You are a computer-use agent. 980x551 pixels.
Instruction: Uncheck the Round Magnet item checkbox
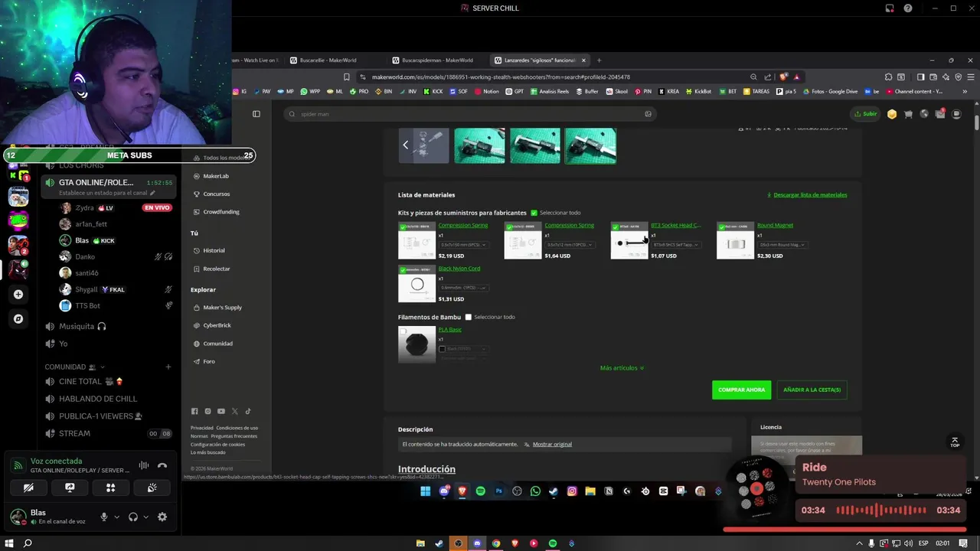coord(722,227)
